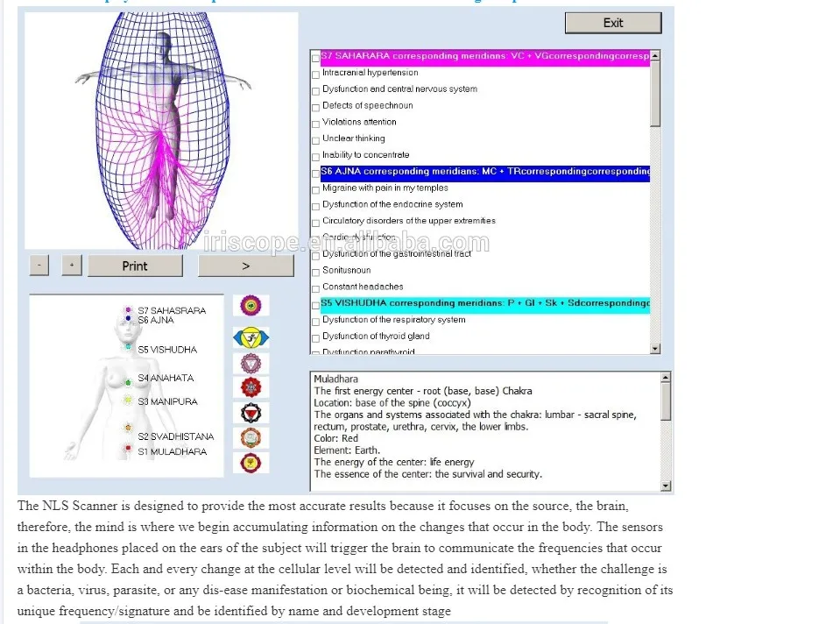The image size is (840, 624).
Task: Check the S5 VISHUDHA header checkbox
Action: [316, 306]
